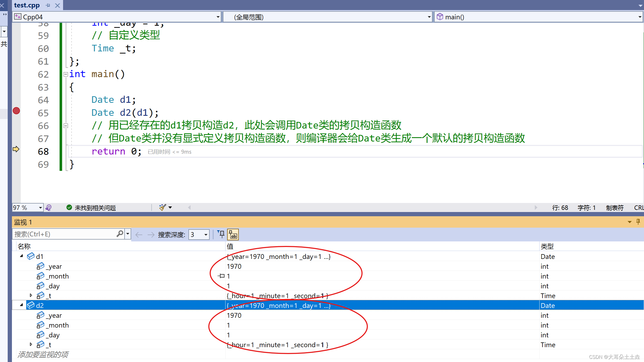
Task: Remove the breakpoint on line 65
Action: (16, 111)
